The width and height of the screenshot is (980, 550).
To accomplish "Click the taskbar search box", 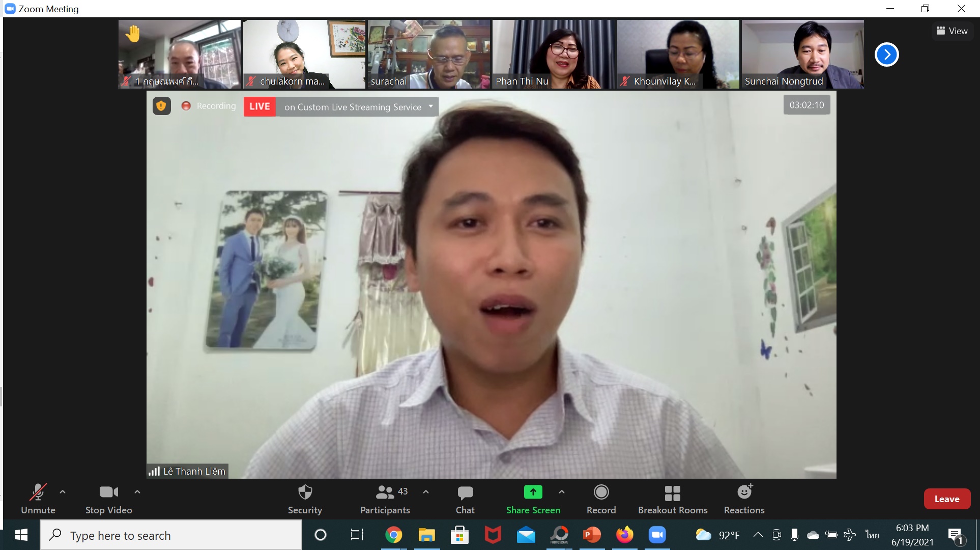I will coord(171,535).
